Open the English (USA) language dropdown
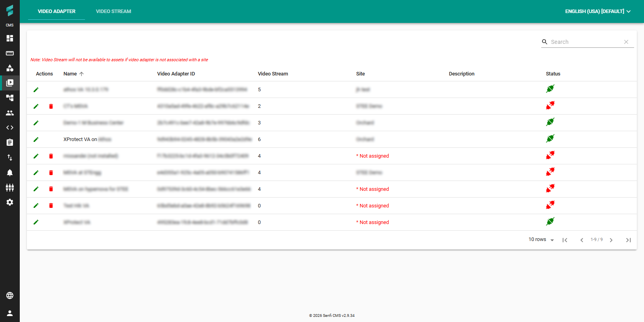Screen dimensions: 644x322 click(597, 11)
